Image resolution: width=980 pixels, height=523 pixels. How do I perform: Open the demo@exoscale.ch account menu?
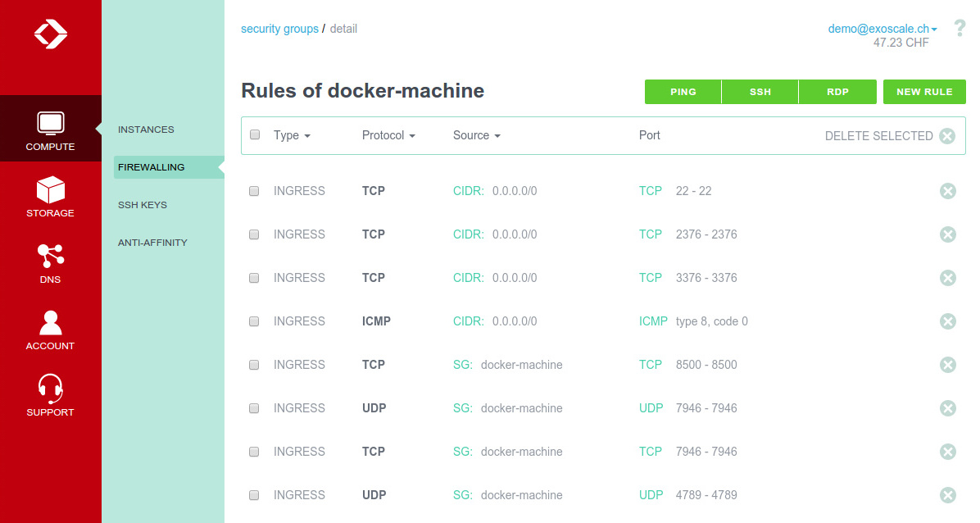[x=878, y=28]
